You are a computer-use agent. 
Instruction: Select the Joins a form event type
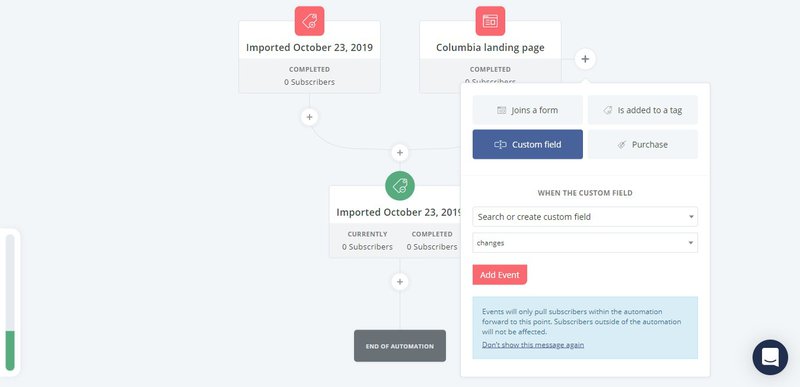(x=528, y=110)
